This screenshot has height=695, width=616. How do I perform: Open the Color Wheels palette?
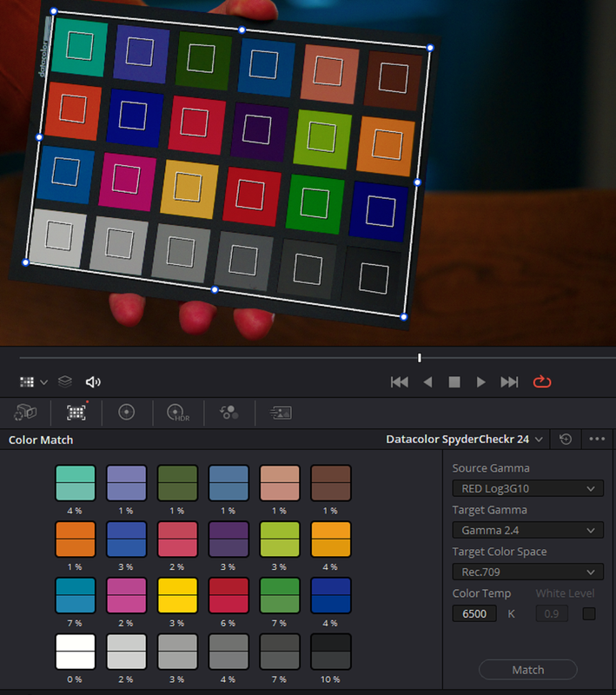pos(127,412)
